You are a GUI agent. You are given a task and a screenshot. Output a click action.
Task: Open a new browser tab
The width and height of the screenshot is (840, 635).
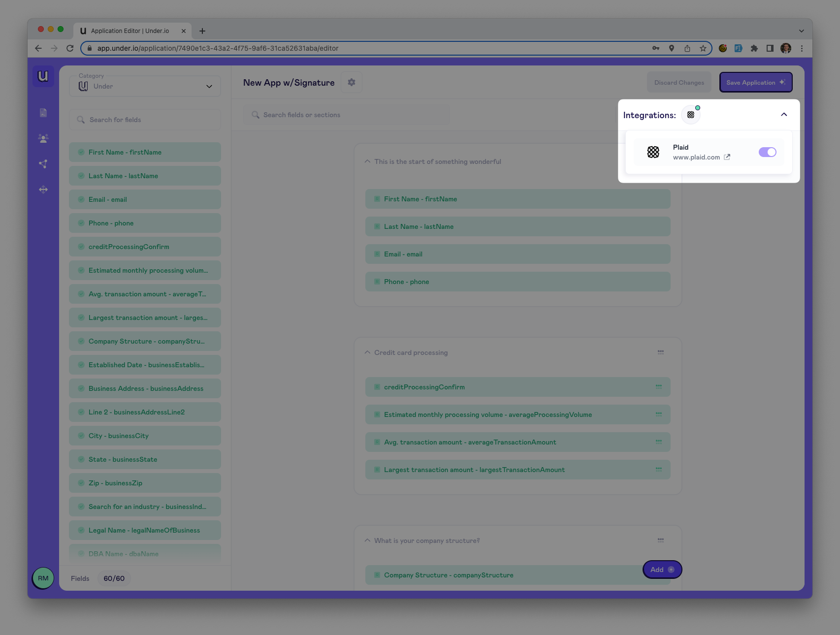202,31
